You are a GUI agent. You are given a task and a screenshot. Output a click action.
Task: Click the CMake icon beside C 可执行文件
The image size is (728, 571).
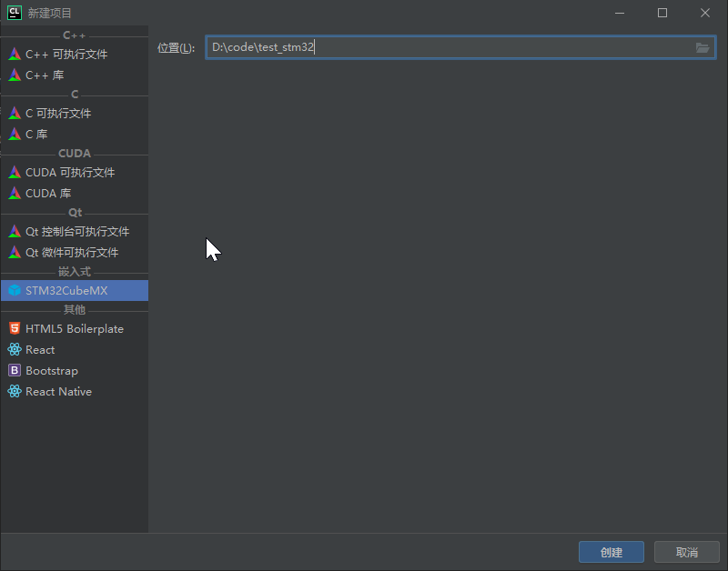(x=15, y=113)
